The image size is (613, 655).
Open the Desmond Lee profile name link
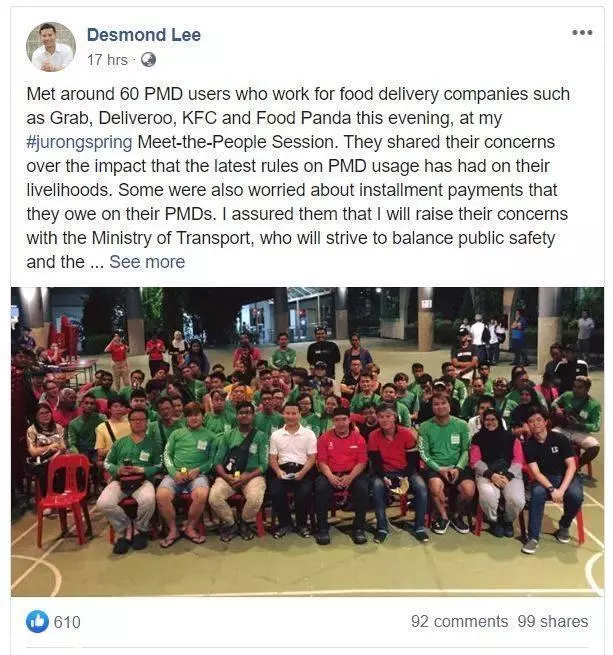click(144, 35)
